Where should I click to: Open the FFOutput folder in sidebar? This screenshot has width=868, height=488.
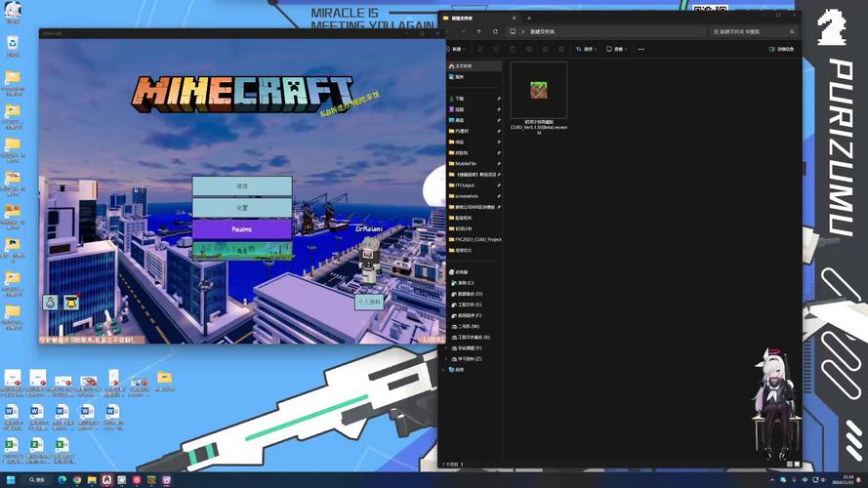click(x=474, y=185)
